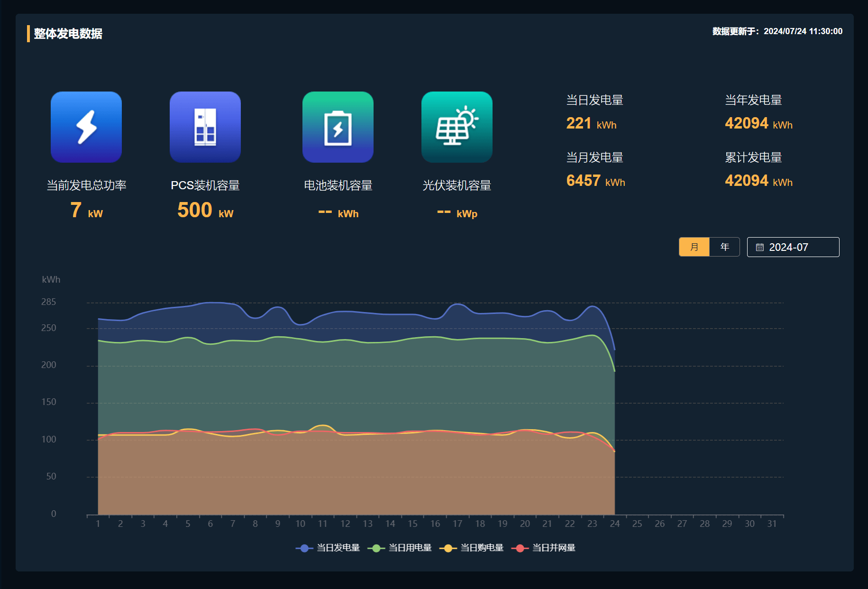Click the 整体发电数据 panel title
Image resolution: width=868 pixels, height=589 pixels.
pyautogui.click(x=68, y=34)
